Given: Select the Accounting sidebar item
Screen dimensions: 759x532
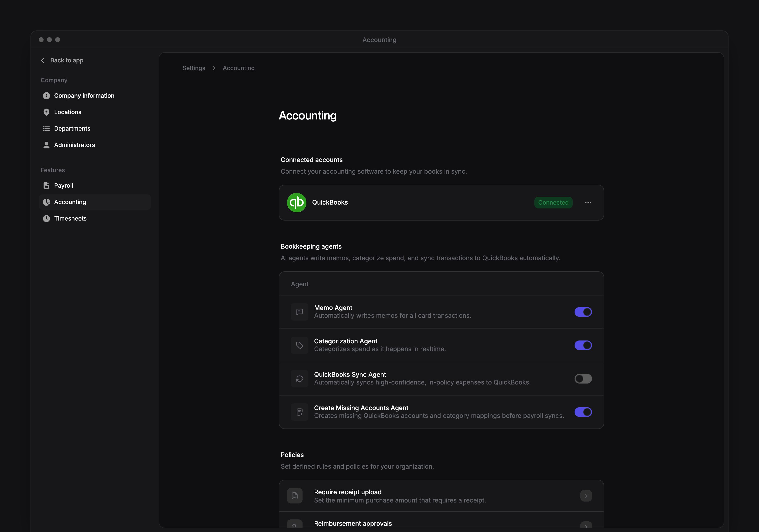Looking at the screenshot, I should (95, 202).
